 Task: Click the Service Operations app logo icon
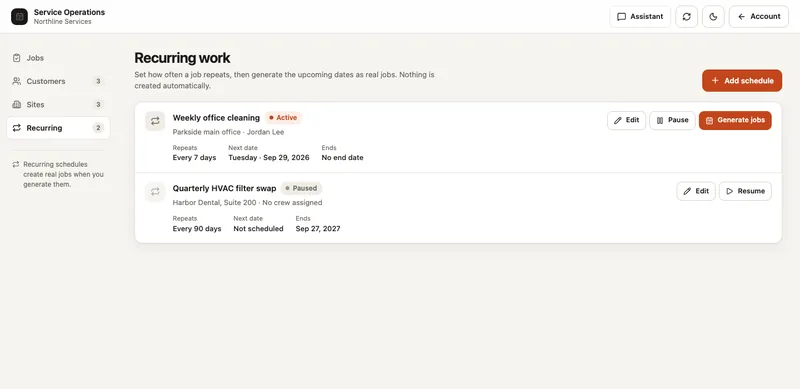click(19, 16)
